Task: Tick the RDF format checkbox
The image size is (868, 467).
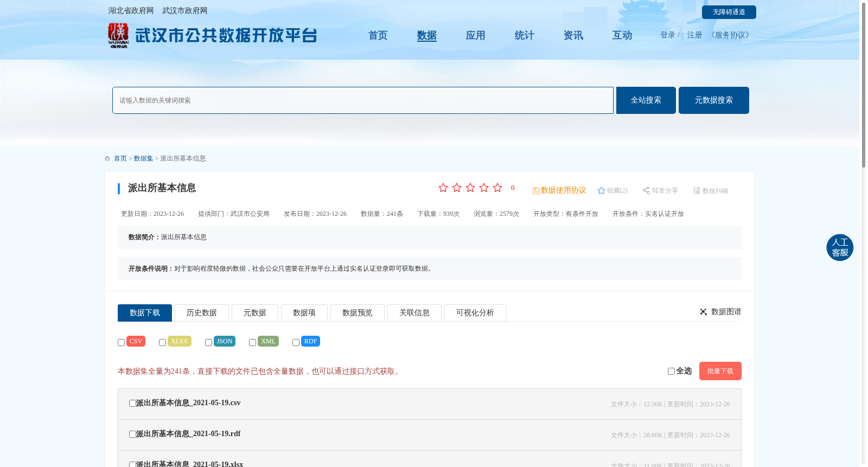Action: [296, 342]
